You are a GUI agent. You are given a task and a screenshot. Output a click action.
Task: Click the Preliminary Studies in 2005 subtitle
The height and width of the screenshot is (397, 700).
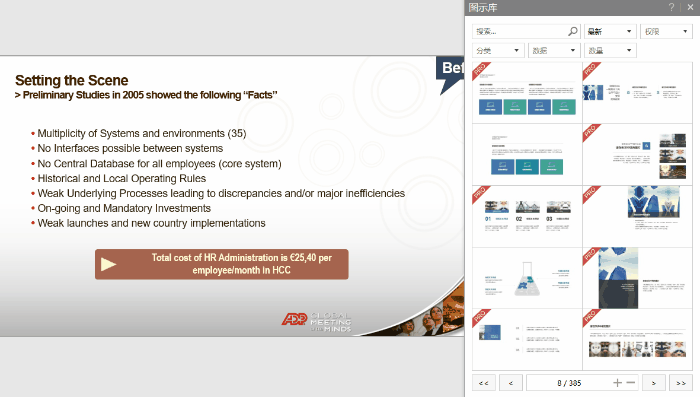[x=146, y=95]
